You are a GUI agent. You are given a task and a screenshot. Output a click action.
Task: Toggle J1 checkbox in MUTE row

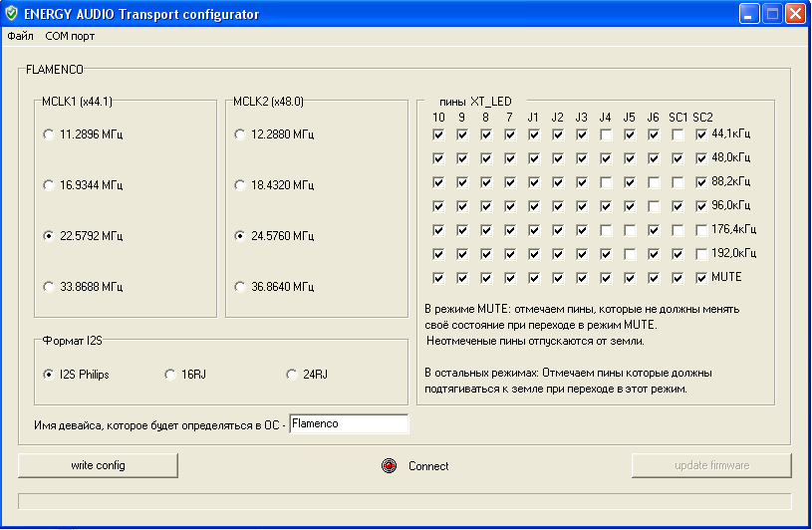pos(534,279)
